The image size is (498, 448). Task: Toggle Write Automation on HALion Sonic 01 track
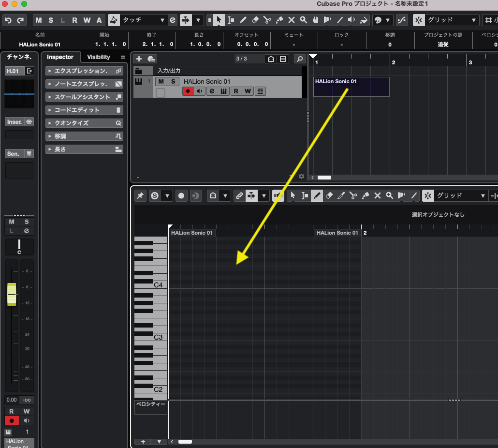[x=248, y=91]
